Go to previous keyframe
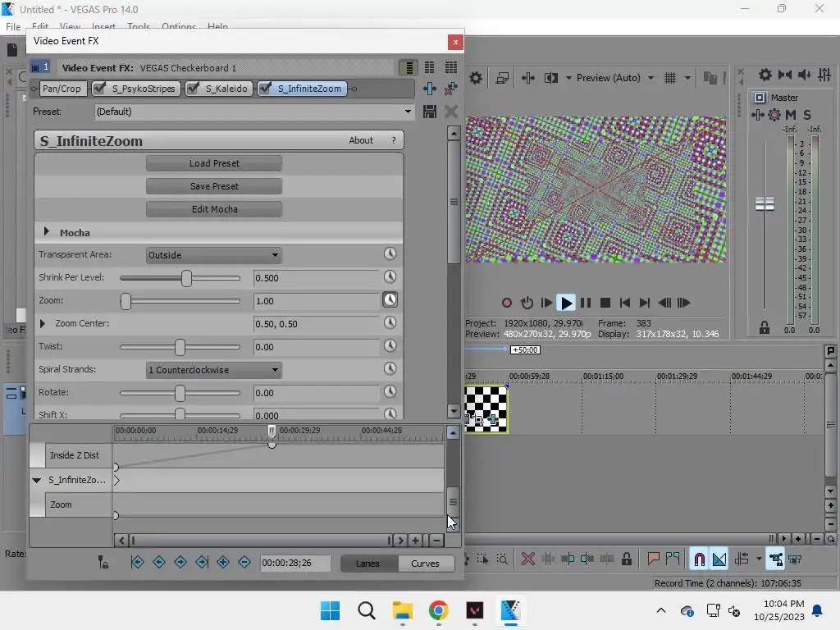 (x=159, y=562)
